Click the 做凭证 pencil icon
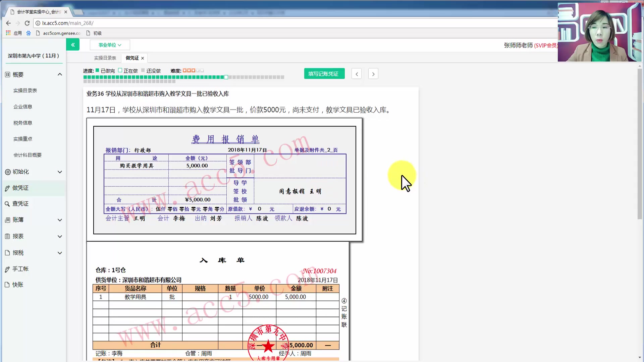Screen dimensions: 644x362 pos(7,188)
